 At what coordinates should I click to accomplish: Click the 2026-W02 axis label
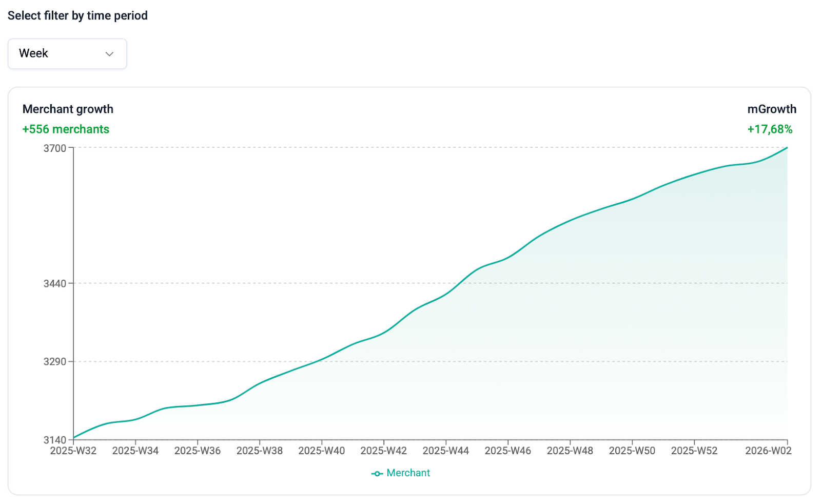pyautogui.click(x=768, y=451)
